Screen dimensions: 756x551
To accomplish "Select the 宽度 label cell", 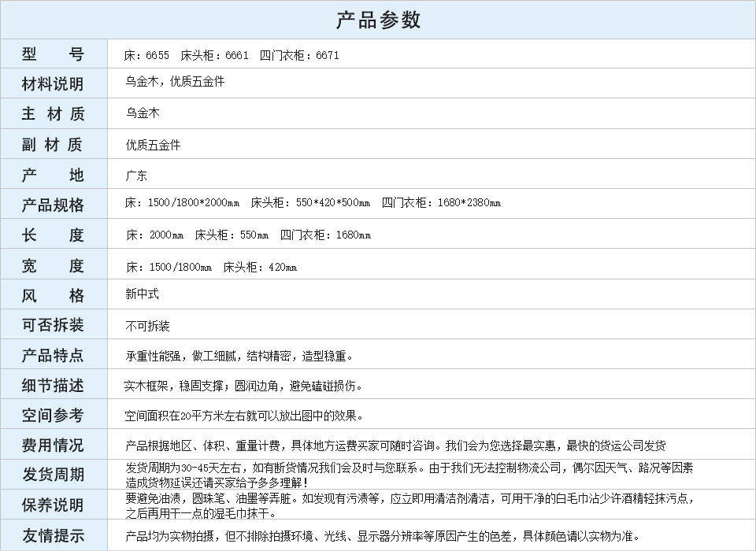I will 54,264.
